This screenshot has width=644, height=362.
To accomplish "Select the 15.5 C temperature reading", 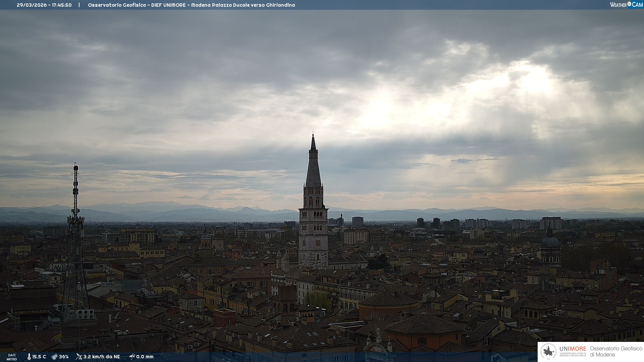I will coord(39,357).
